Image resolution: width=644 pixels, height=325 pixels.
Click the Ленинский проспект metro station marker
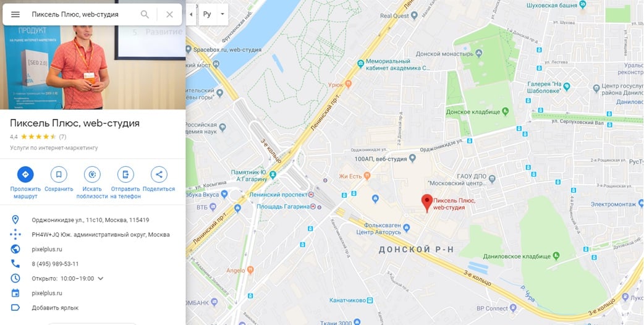[x=311, y=195]
